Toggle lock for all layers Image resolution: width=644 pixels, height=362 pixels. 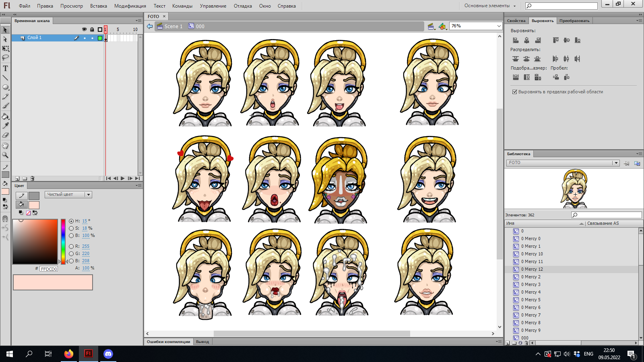92,29
